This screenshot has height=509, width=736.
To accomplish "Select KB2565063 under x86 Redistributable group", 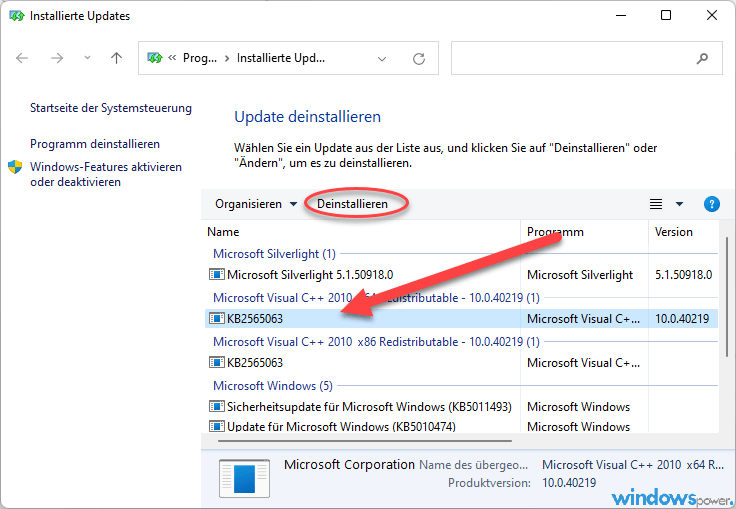I will [462, 363].
